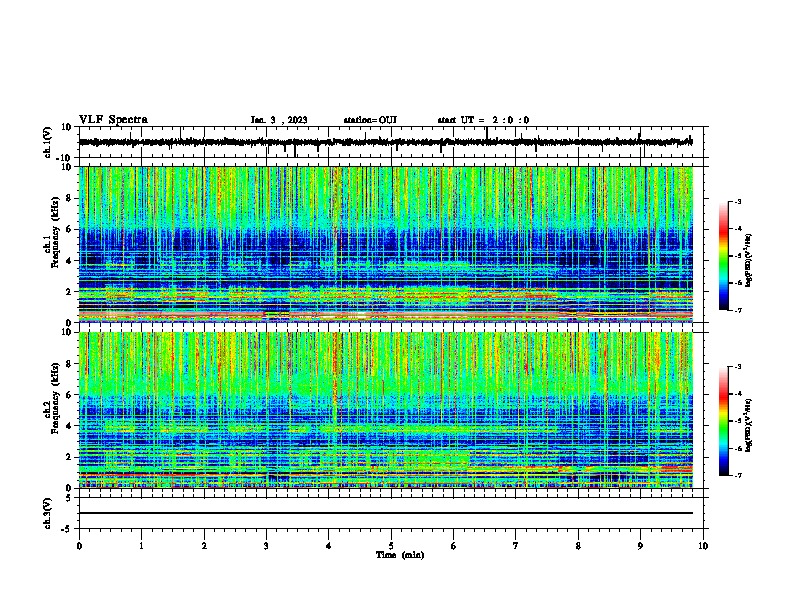Click the "ch.1(V)" waveform axis label
792x612 pixels.
pos(48,142)
